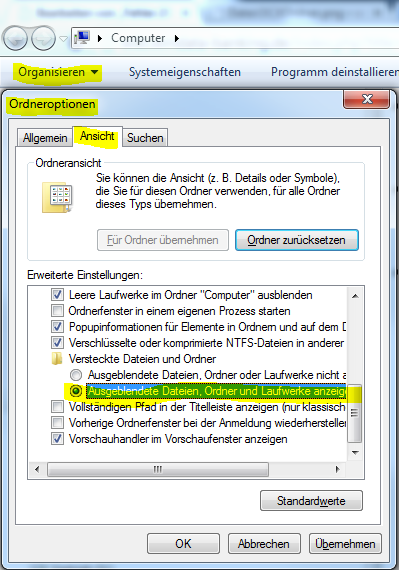399x570 pixels.
Task: Click the settings list scroll down arrow
Action: (x=355, y=453)
